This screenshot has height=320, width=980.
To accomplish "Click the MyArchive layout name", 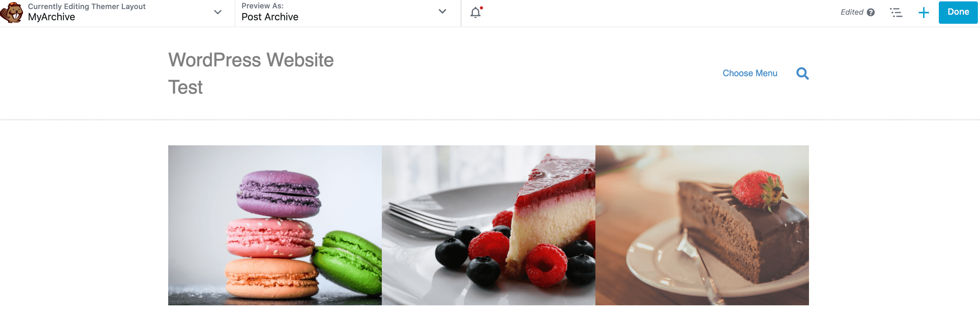I will point(51,17).
